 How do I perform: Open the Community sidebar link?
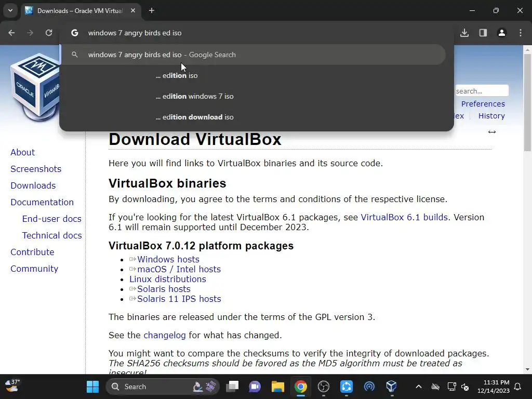pos(34,269)
